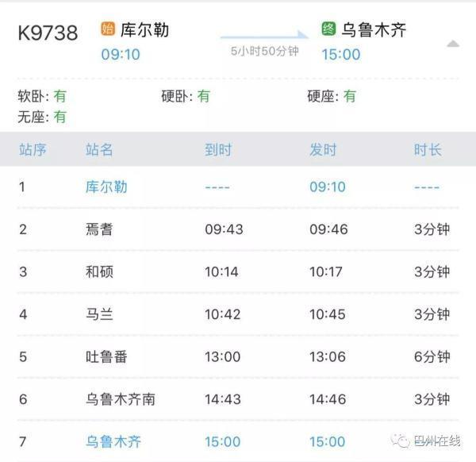Select the 站序 column header
The image size is (476, 462).
coord(33,149)
